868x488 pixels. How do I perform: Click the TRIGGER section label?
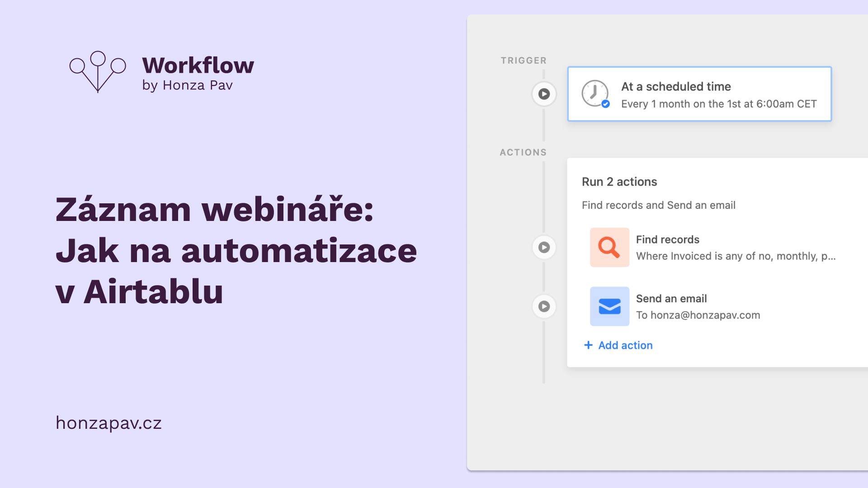click(x=524, y=61)
